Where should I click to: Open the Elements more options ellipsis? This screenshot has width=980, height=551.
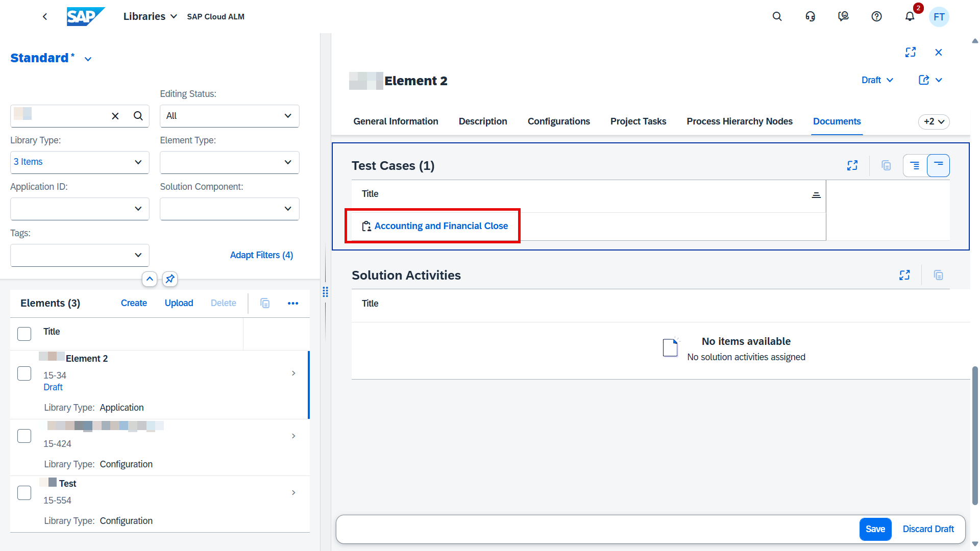tap(293, 304)
